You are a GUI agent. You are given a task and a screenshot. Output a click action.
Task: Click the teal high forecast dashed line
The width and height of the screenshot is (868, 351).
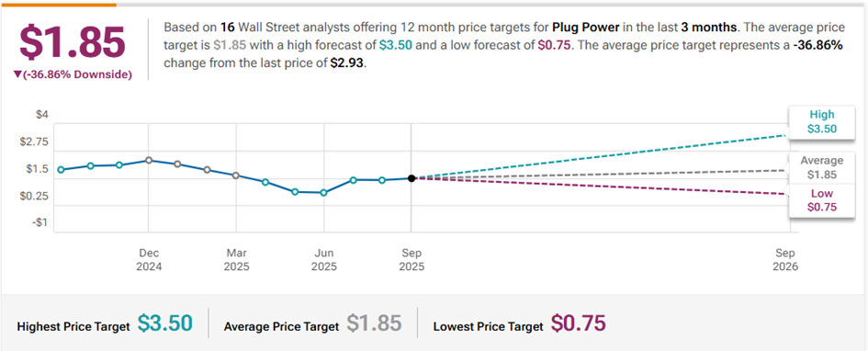(598, 157)
